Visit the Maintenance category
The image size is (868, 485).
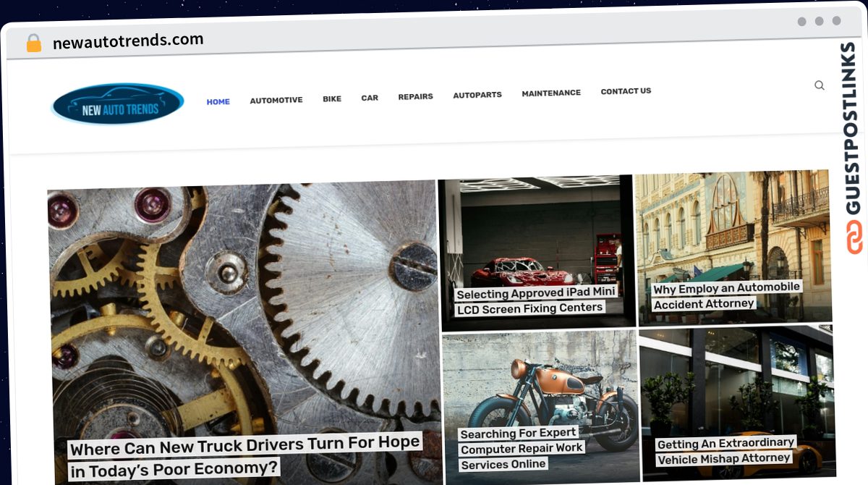click(551, 93)
